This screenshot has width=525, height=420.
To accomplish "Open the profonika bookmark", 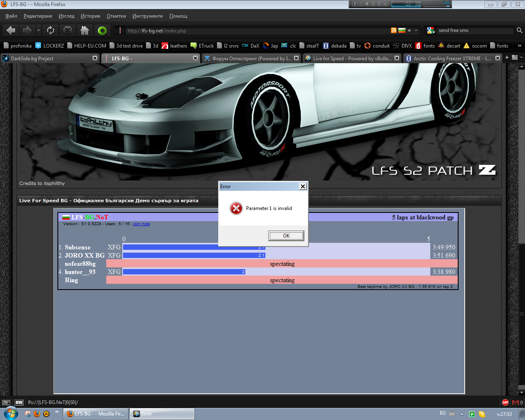I will click(18, 46).
